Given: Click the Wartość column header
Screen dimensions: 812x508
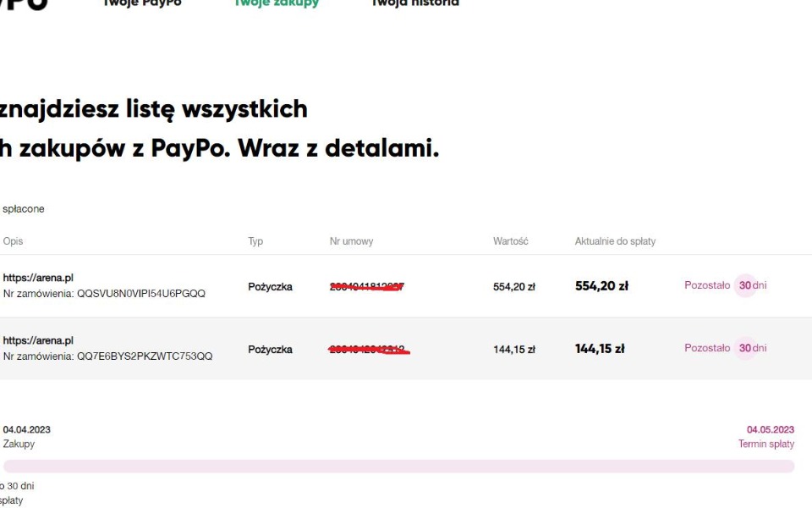Looking at the screenshot, I should (x=511, y=241).
